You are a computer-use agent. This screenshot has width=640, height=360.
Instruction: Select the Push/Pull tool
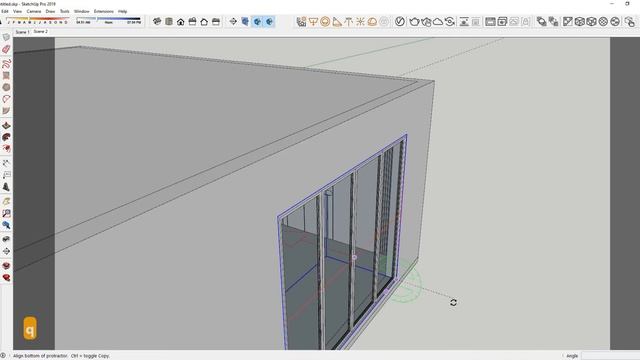tap(6, 125)
